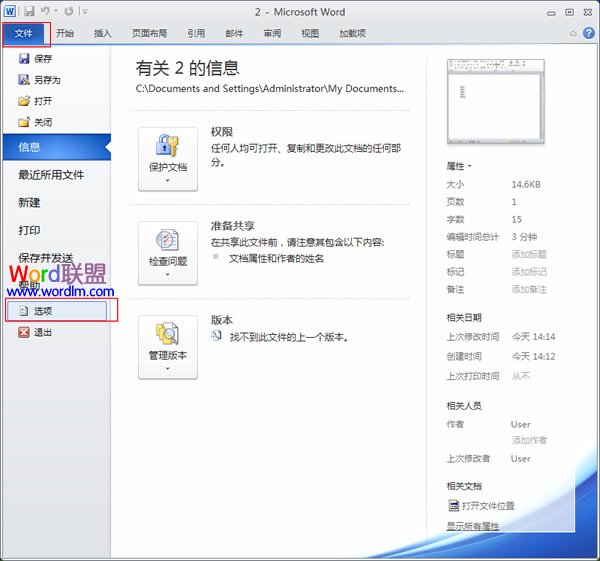Click the floppy disk icon beside 保存

(x=24, y=59)
